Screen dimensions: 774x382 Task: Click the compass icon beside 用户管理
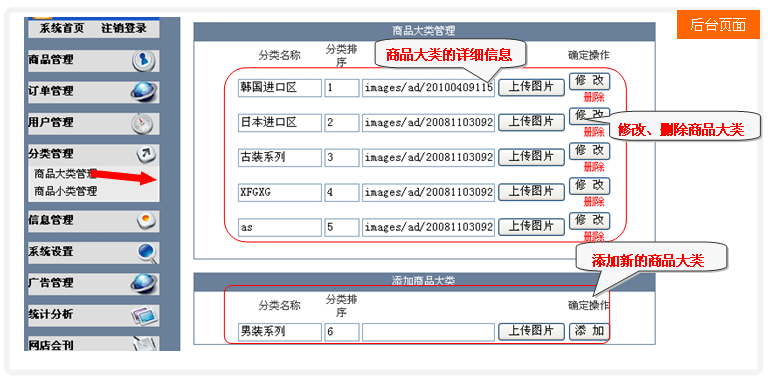[143, 123]
